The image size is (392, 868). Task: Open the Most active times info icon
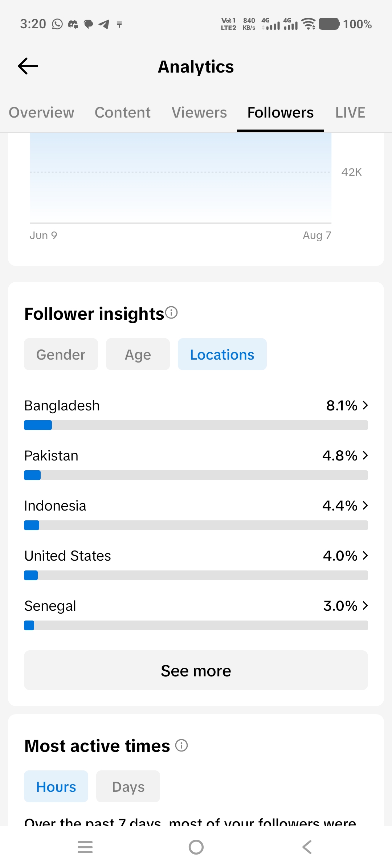(181, 745)
